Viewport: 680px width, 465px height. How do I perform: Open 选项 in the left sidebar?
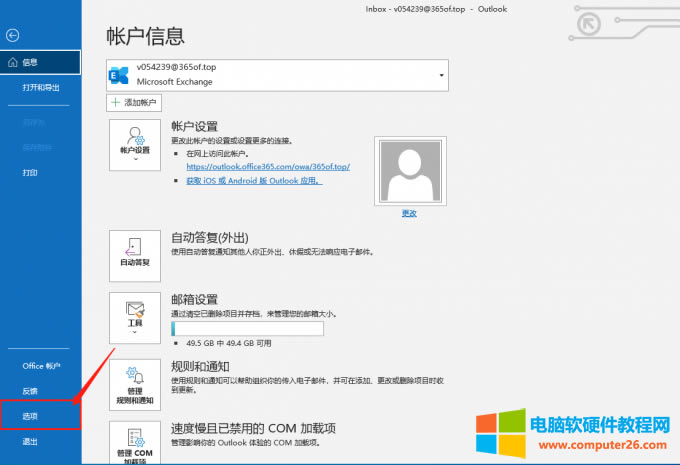[31, 415]
